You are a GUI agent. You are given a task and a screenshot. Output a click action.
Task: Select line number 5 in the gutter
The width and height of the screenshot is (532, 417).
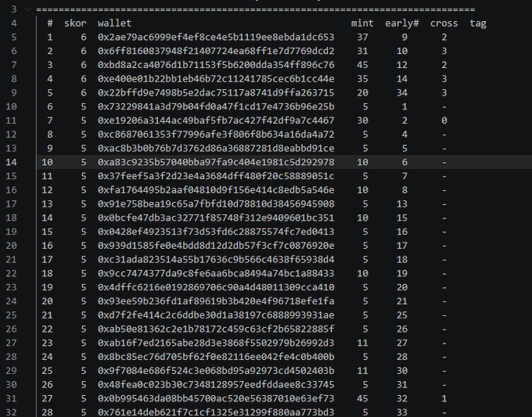(14, 37)
